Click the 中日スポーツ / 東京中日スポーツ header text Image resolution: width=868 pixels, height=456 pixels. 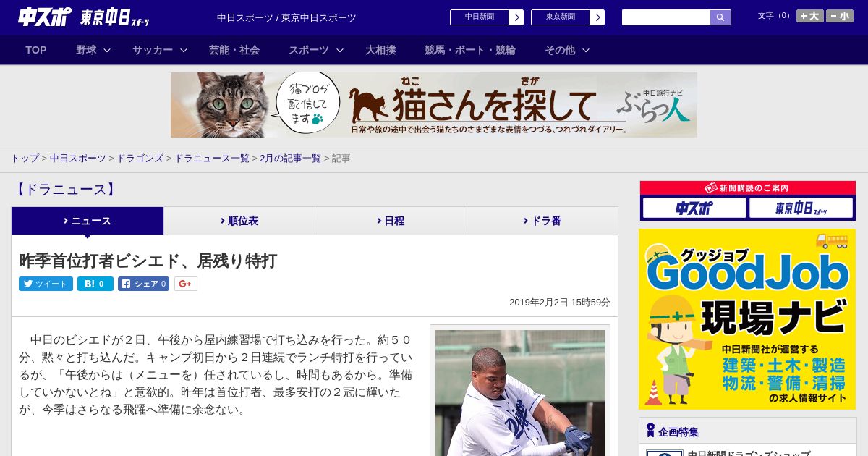click(286, 17)
